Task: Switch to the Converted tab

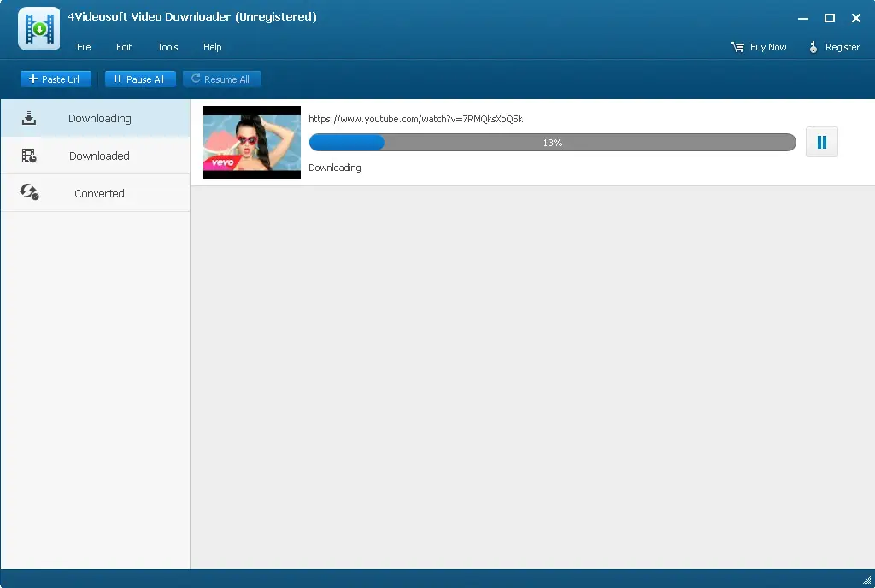Action: 96,193
